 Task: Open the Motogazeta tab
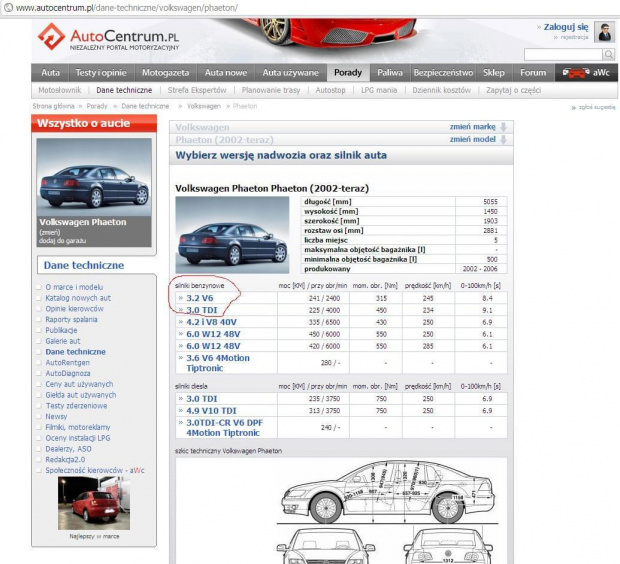point(165,73)
